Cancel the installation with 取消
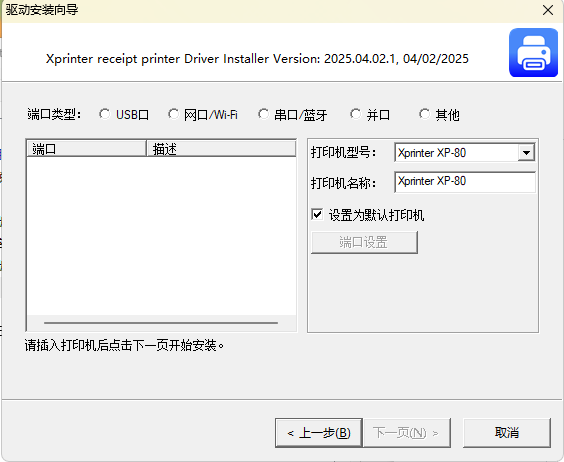 pos(507,433)
